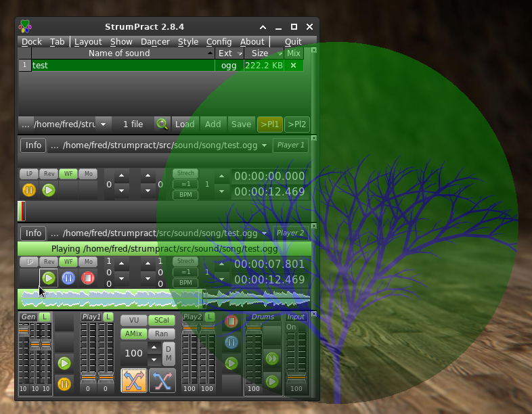Click the orange highlighted crossfade arrows button
Image resolution: width=532 pixels, height=414 pixels.
(134, 380)
